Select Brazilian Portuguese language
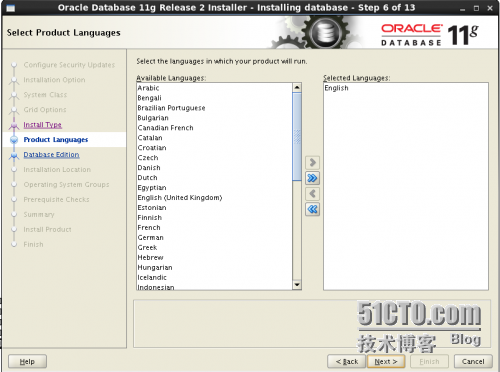This screenshot has height=372, width=500. coord(214,108)
